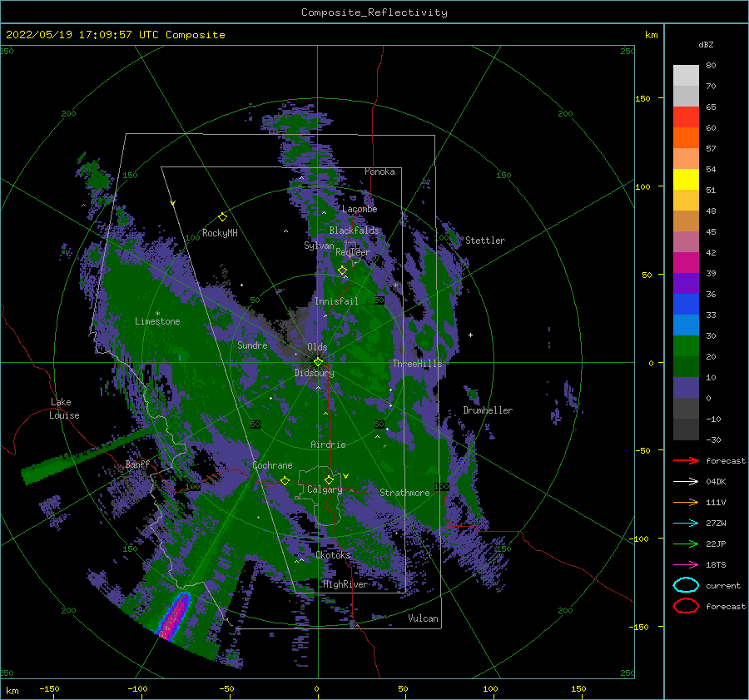The width and height of the screenshot is (749, 700).
Task: Select the cyan current ellipse icon
Action: pos(686,585)
